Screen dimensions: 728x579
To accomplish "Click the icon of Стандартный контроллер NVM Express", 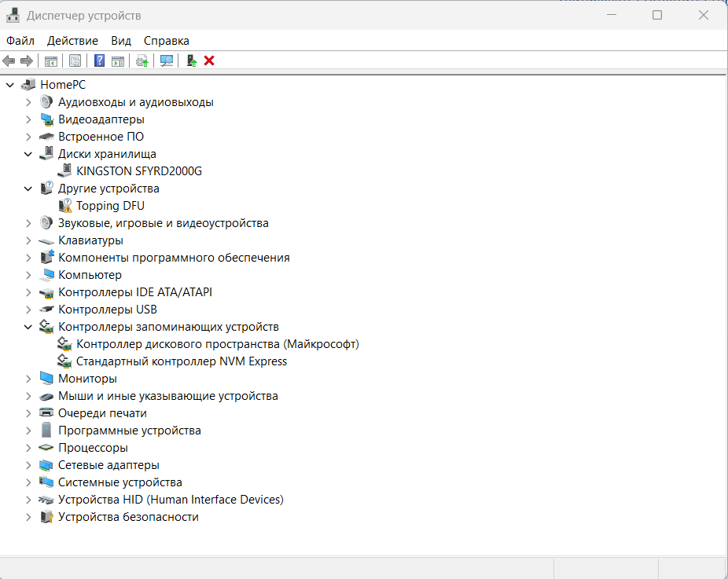I will tap(64, 361).
